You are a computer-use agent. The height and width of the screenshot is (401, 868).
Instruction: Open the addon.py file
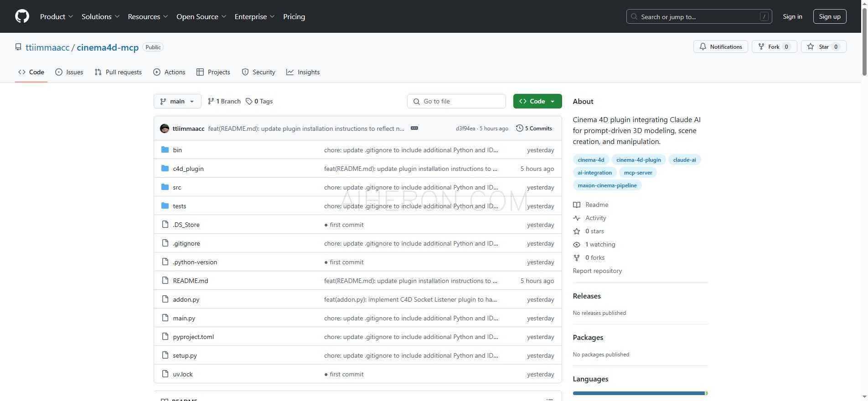coord(186,299)
